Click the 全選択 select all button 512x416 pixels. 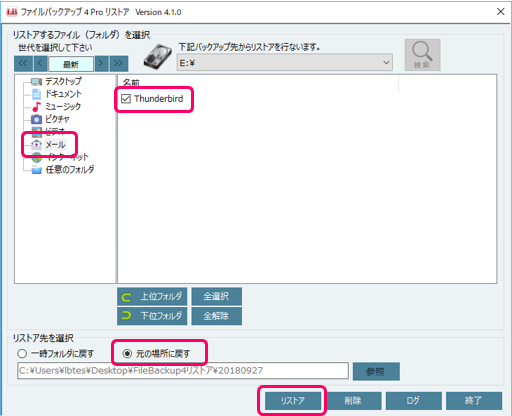pyautogui.click(x=217, y=296)
